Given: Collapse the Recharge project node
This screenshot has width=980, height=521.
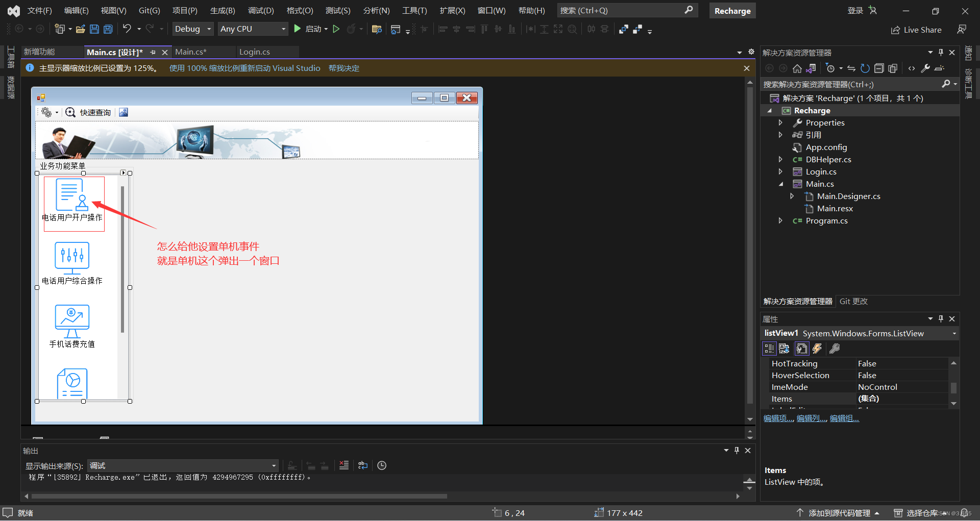Looking at the screenshot, I should 770,111.
